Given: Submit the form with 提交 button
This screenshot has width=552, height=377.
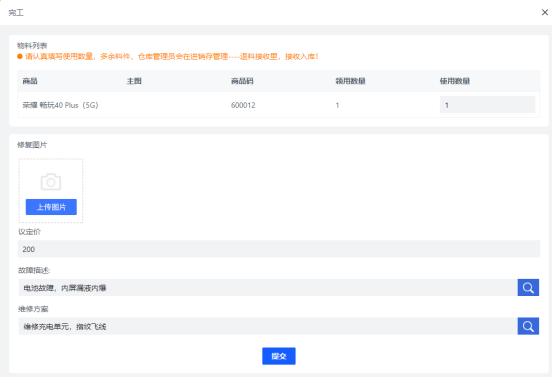Looking at the screenshot, I should [279, 356].
